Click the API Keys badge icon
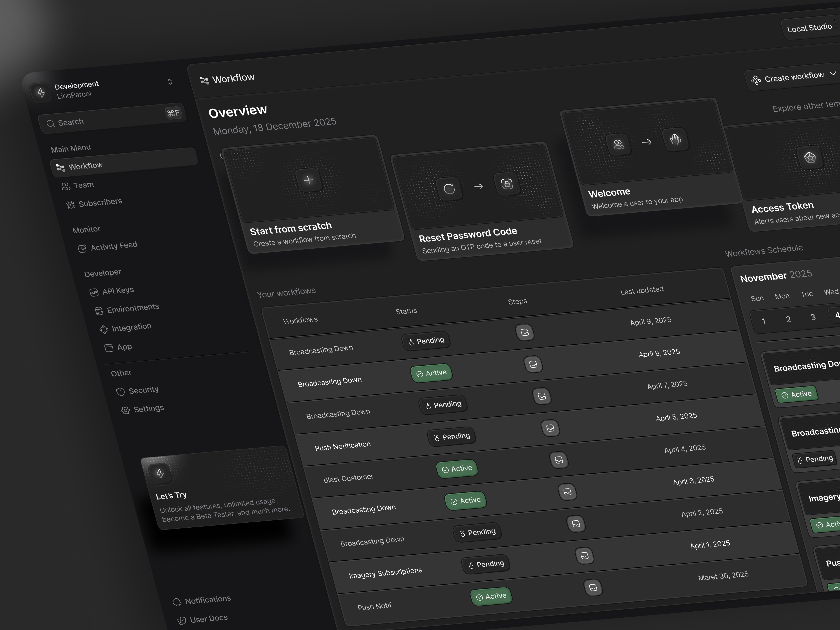 click(94, 292)
